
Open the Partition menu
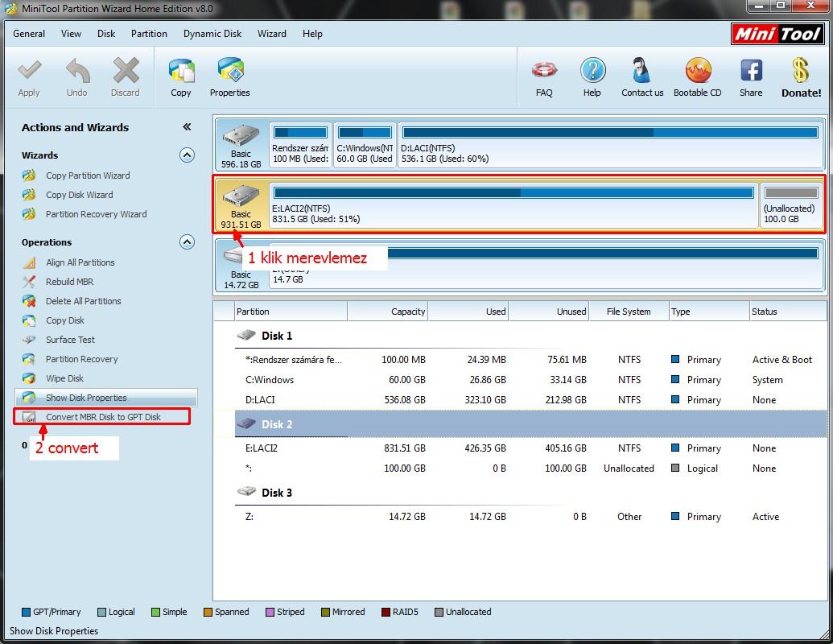pos(149,34)
